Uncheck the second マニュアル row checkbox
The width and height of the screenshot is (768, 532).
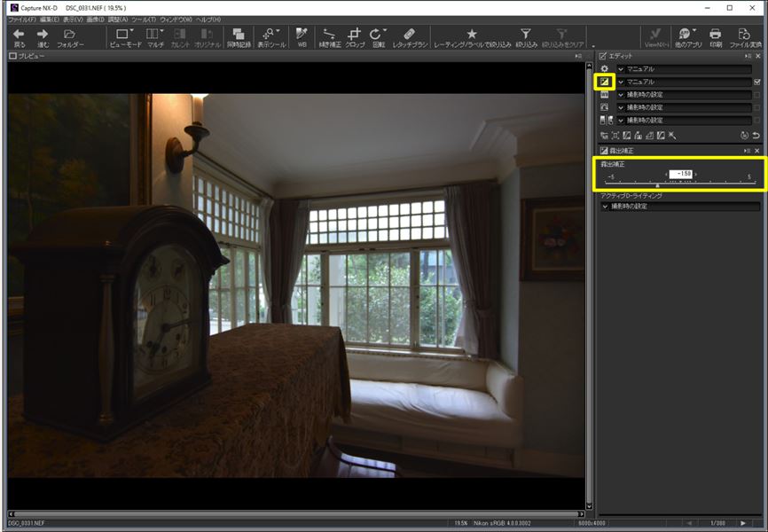(757, 82)
